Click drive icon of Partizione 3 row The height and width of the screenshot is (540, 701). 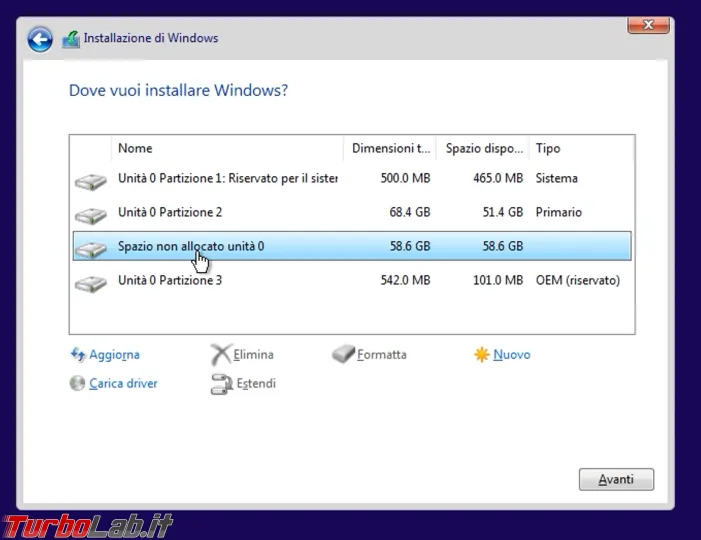[91, 283]
